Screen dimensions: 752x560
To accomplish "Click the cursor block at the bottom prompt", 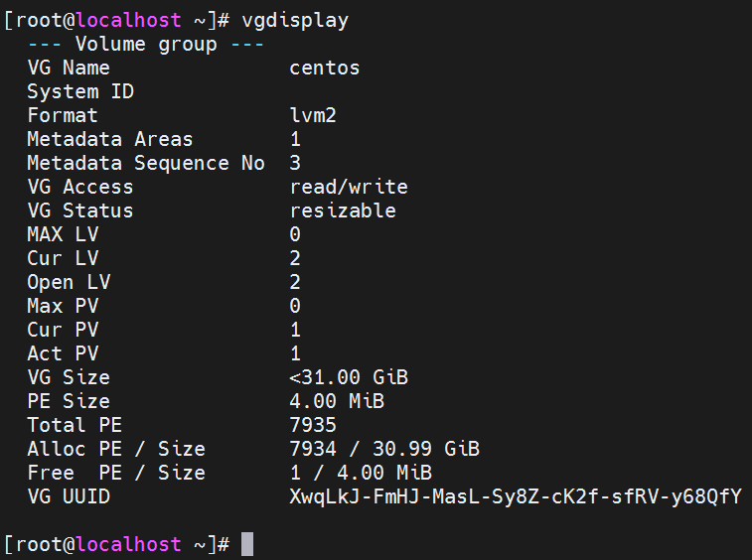I will point(247,544).
